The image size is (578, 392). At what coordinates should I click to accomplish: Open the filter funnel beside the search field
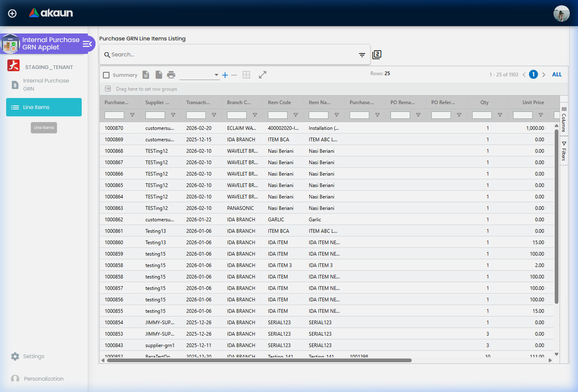[362, 54]
